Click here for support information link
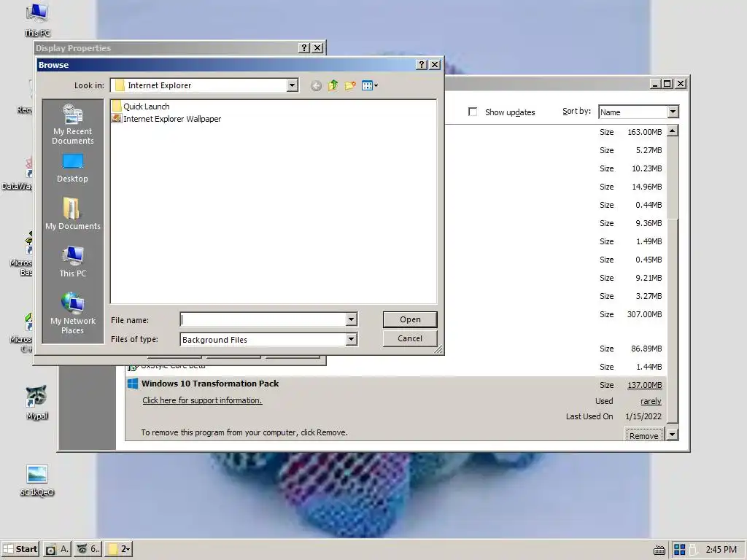 click(x=202, y=400)
